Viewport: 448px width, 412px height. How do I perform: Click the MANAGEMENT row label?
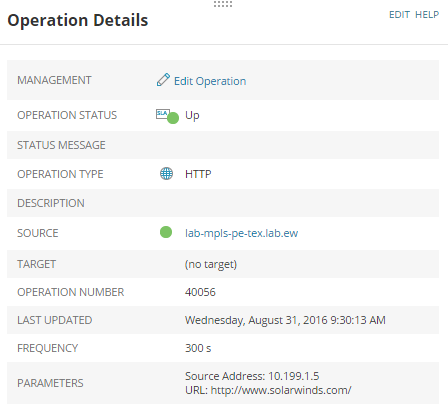54,80
